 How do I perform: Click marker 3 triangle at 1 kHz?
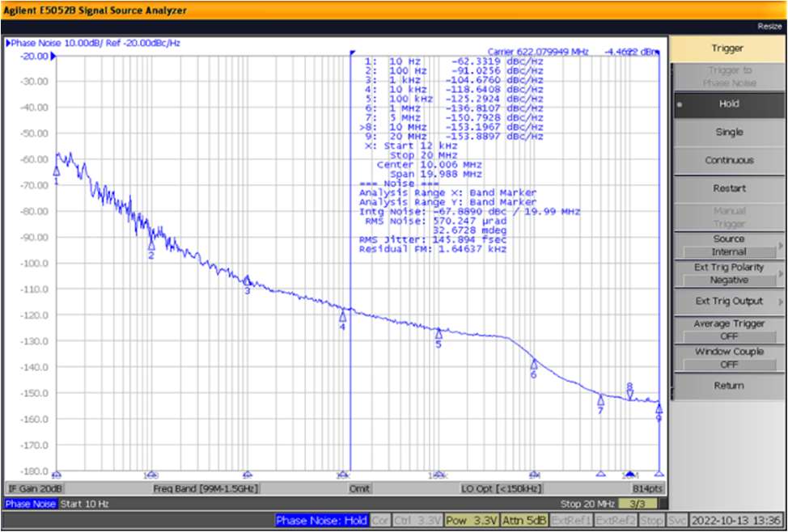[x=248, y=281]
